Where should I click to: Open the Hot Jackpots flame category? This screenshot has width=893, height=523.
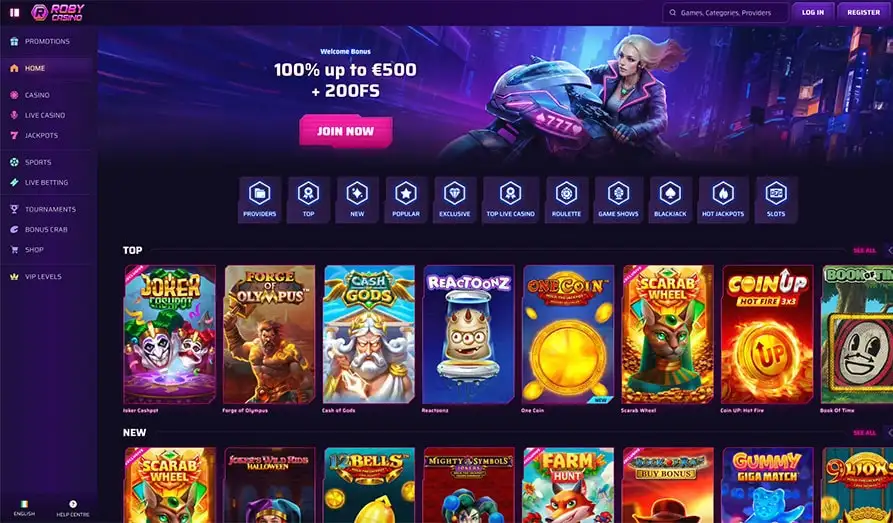(723, 199)
